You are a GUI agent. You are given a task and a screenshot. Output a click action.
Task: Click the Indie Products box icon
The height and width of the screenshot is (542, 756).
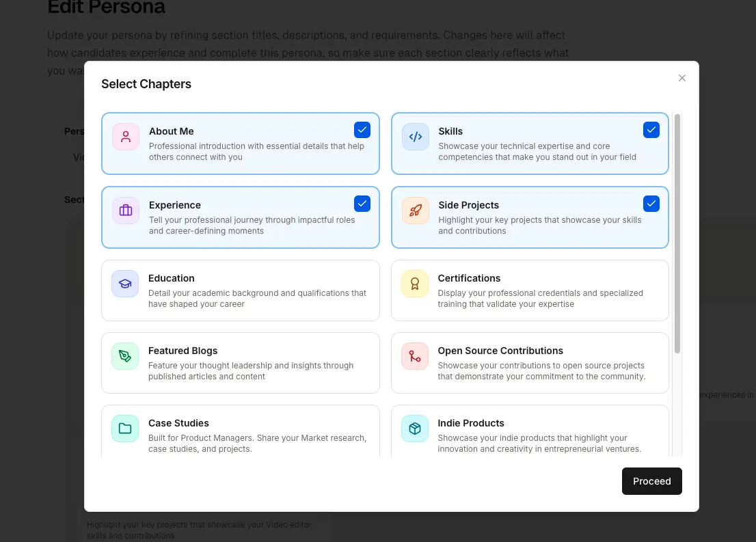415,429
